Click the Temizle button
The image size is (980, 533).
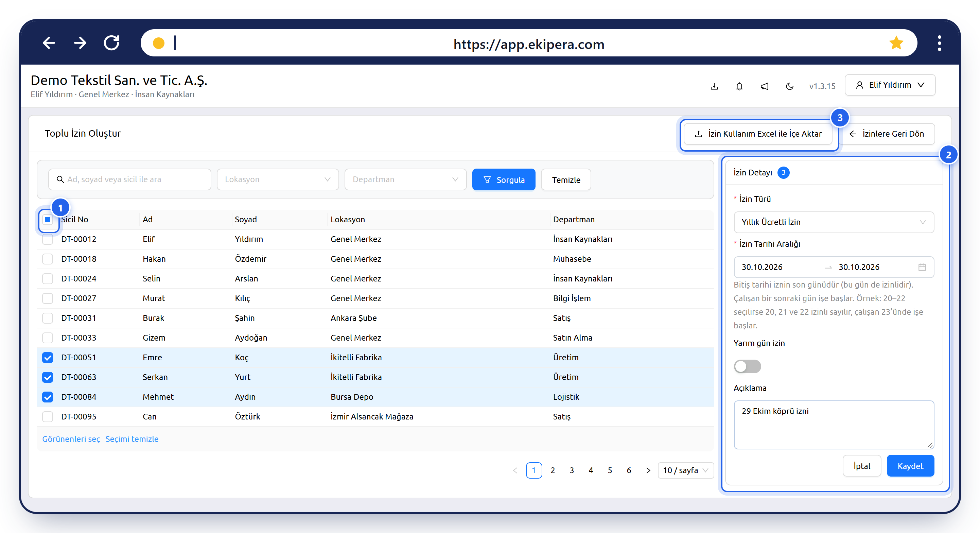point(566,179)
